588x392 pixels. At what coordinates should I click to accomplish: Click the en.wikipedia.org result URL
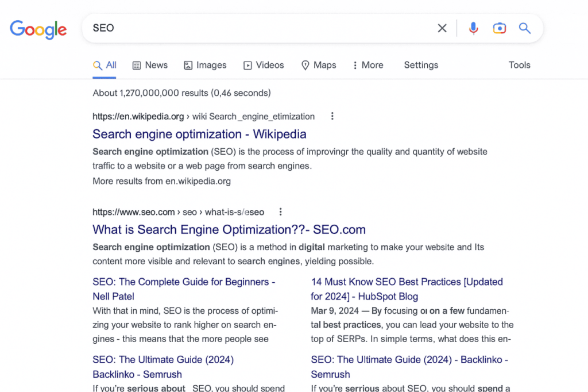[204, 117]
